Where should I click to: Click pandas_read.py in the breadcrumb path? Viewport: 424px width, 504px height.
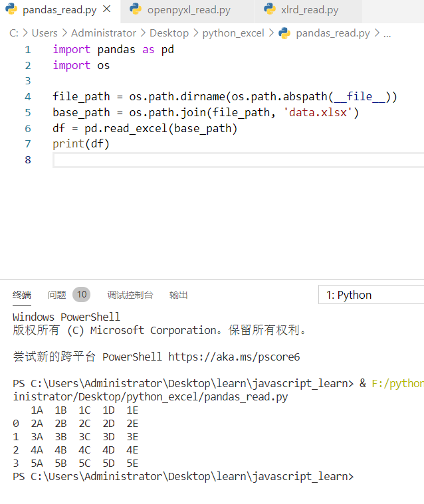click(333, 33)
